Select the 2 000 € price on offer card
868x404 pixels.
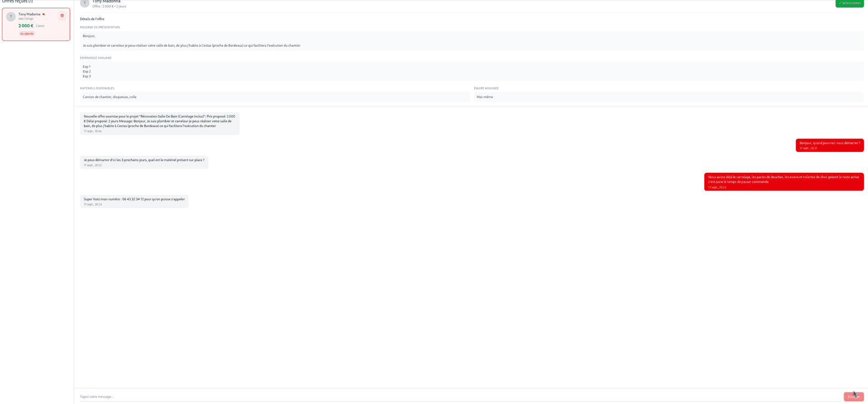[x=26, y=26]
